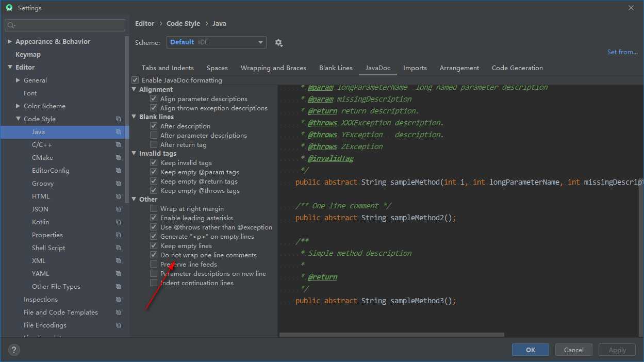The height and width of the screenshot is (362, 644).
Task: Collapse the Other options group
Action: point(135,200)
